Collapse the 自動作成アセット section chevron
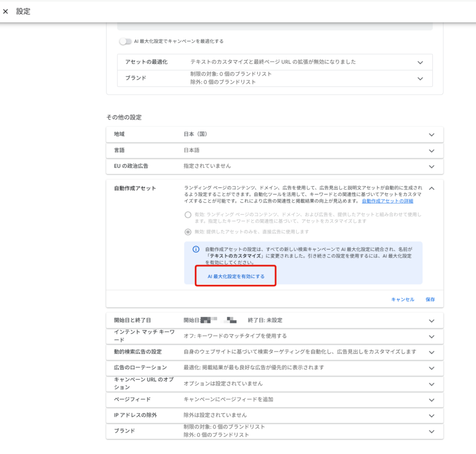The height and width of the screenshot is (454, 476). [x=431, y=188]
